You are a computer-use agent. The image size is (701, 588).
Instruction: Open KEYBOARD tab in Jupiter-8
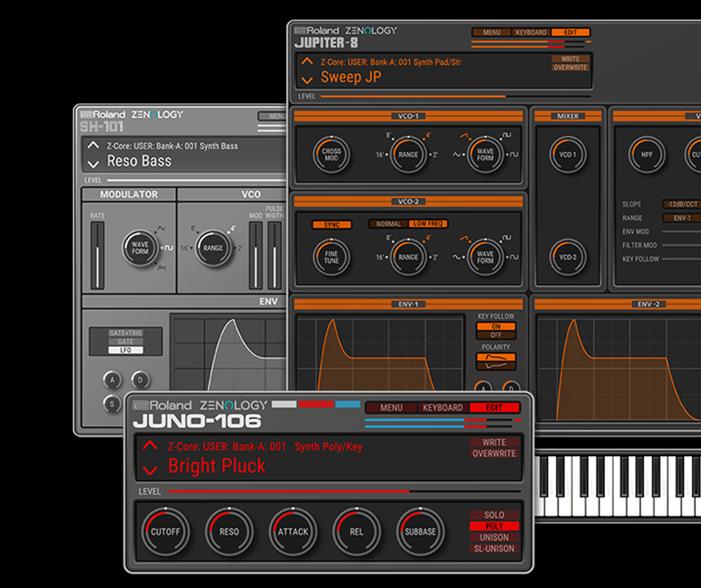(531, 32)
